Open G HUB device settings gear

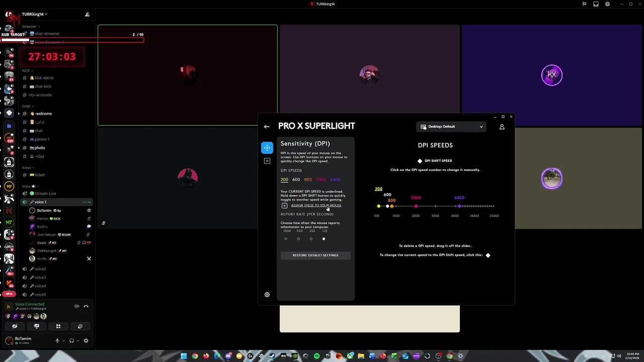(x=267, y=295)
